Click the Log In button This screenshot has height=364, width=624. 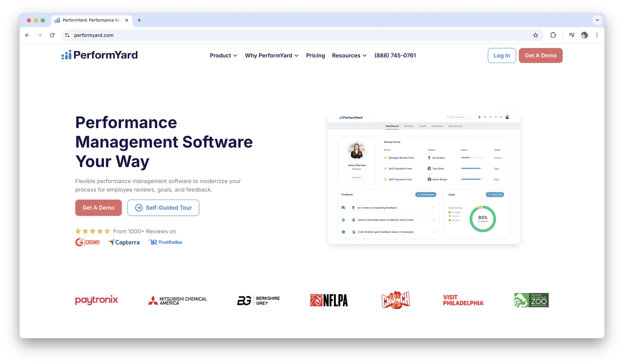point(502,56)
